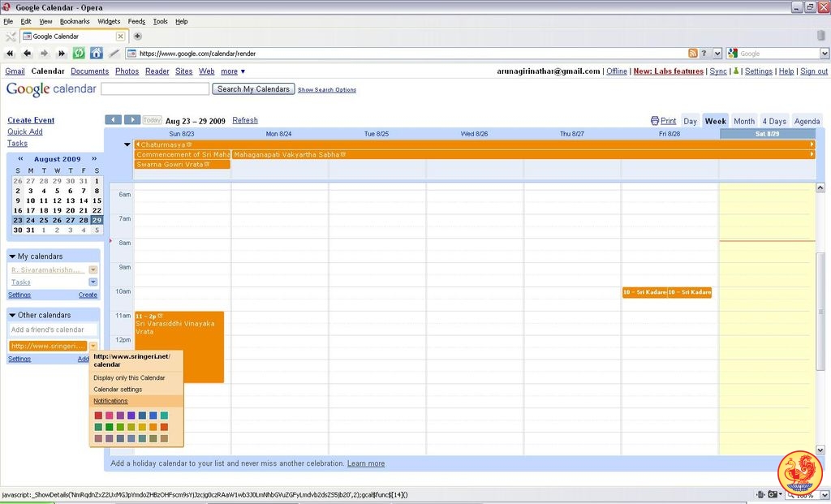Choose 'Calendar settings' from the popup menu
Screen dimensions: 831x504
tap(118, 390)
